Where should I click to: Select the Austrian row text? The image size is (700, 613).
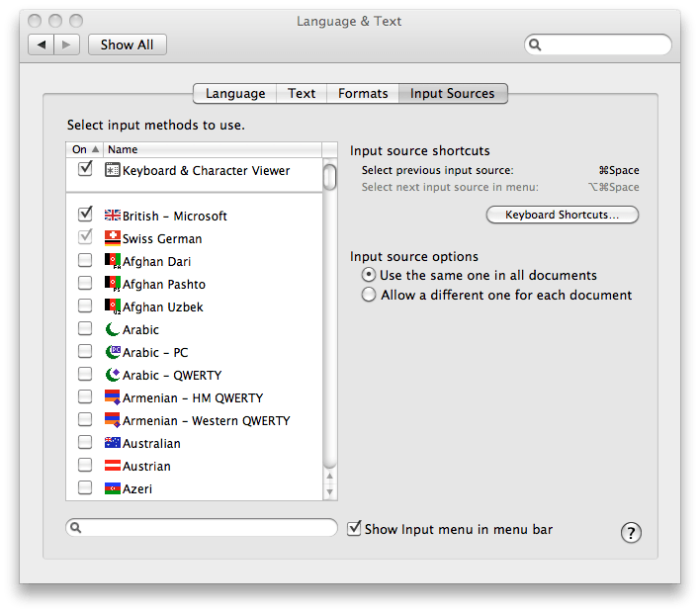146,466
